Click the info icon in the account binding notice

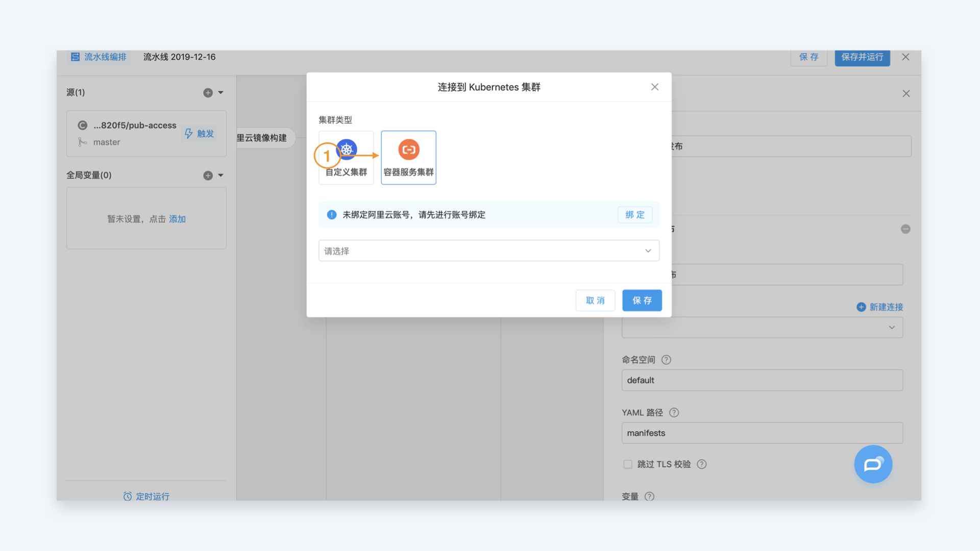332,215
